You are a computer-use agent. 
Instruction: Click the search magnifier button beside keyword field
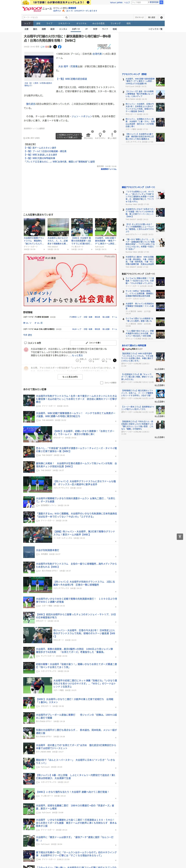pyautogui.click(x=66, y=18)
